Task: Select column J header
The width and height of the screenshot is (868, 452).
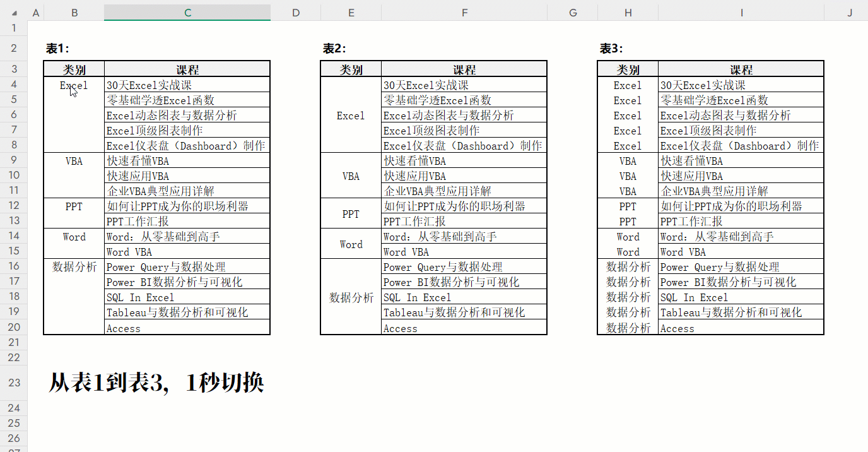Action: tap(849, 13)
